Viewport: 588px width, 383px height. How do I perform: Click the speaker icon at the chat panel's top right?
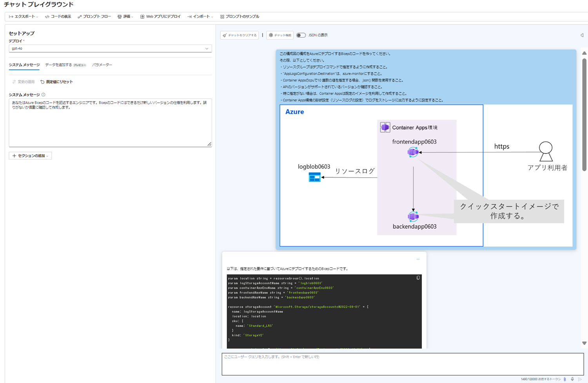[582, 35]
